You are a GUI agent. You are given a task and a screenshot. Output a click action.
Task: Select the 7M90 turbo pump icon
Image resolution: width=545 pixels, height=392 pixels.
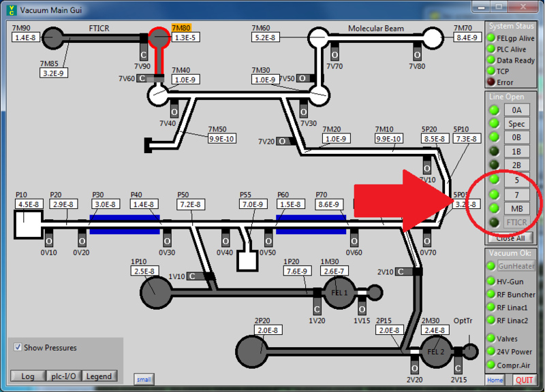coord(52,39)
